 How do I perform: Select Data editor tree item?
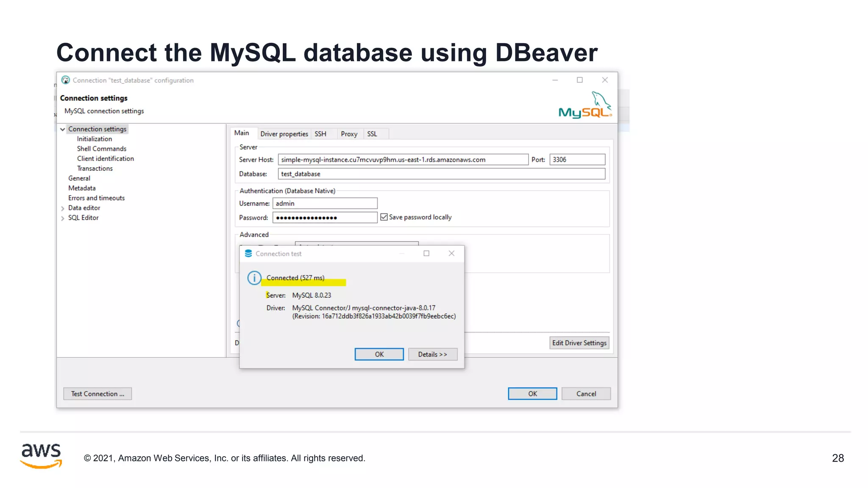84,208
